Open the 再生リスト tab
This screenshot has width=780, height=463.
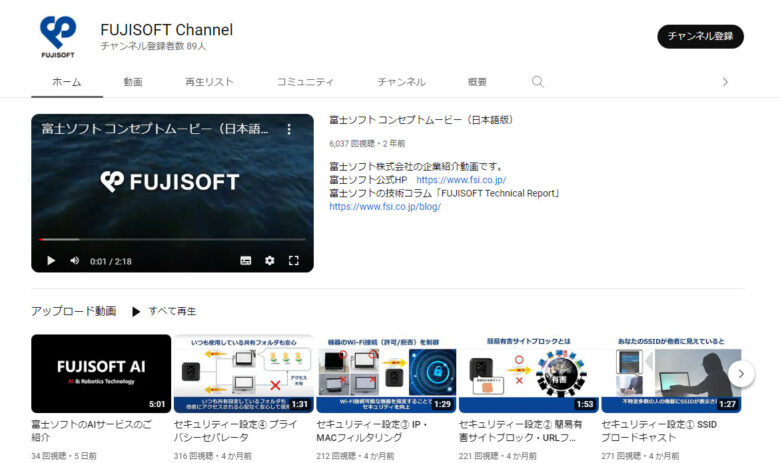tap(209, 82)
